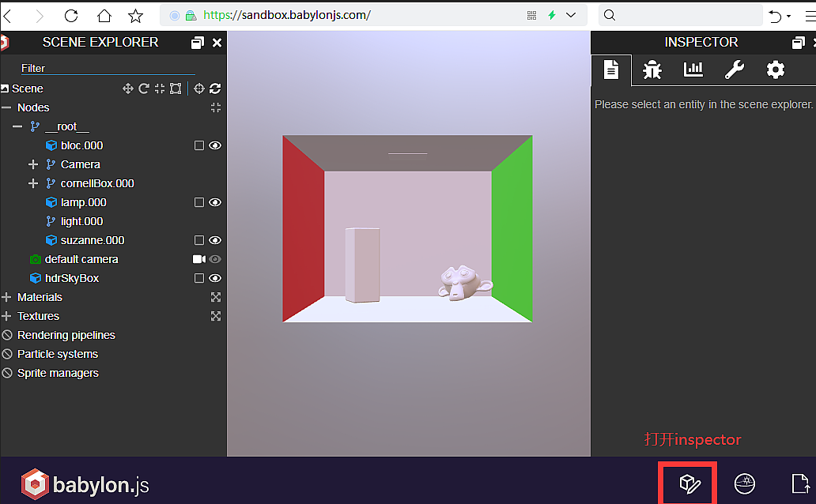The image size is (816, 504).
Task: Toggle visibility of hdrSkyBox
Action: 214,278
